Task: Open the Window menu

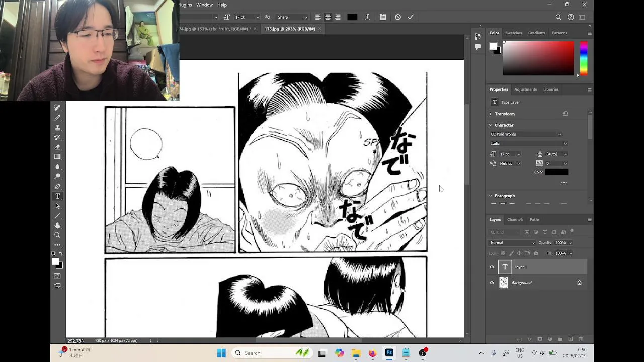Action: [204, 5]
